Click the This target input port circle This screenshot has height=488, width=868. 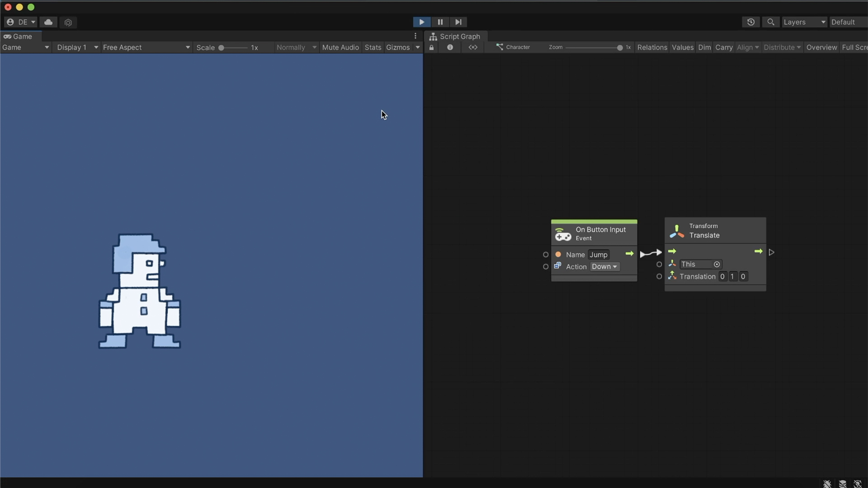pos(659,264)
